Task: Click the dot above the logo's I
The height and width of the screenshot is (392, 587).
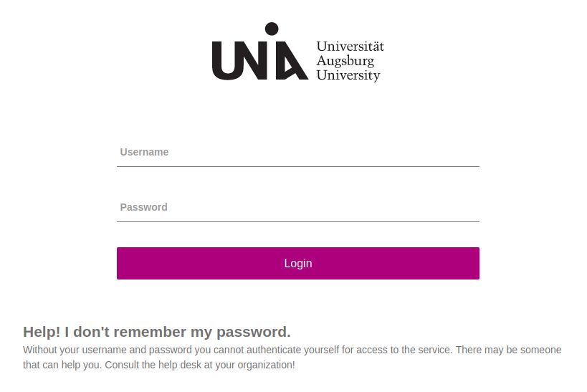Action: pyautogui.click(x=271, y=29)
